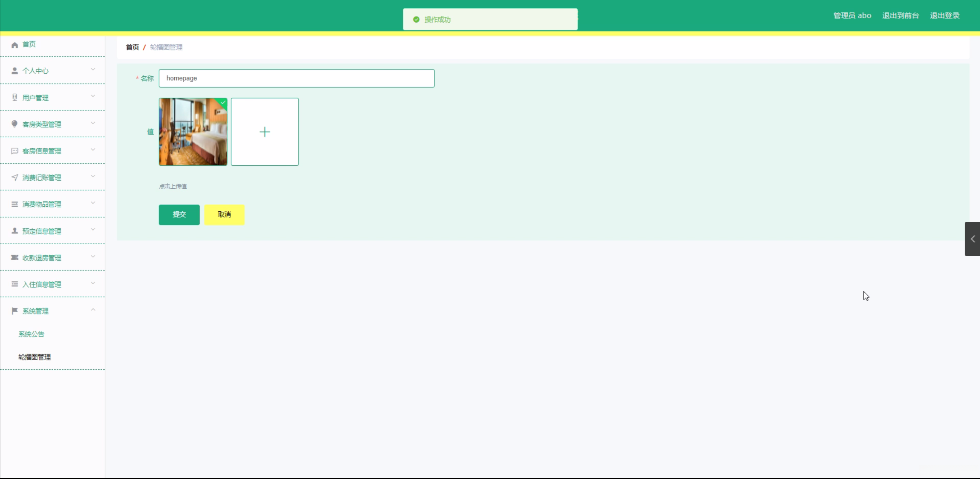The width and height of the screenshot is (980, 479).
Task: Click the yellow 取消 button
Action: coord(224,214)
